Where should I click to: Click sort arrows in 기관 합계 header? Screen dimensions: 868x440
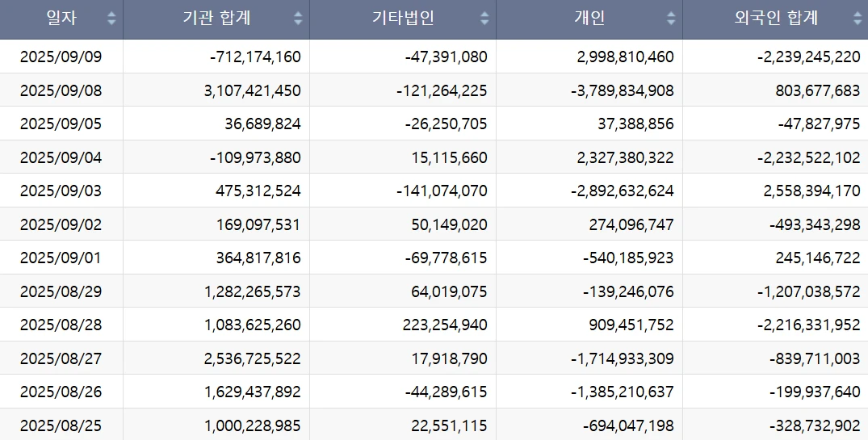click(298, 19)
